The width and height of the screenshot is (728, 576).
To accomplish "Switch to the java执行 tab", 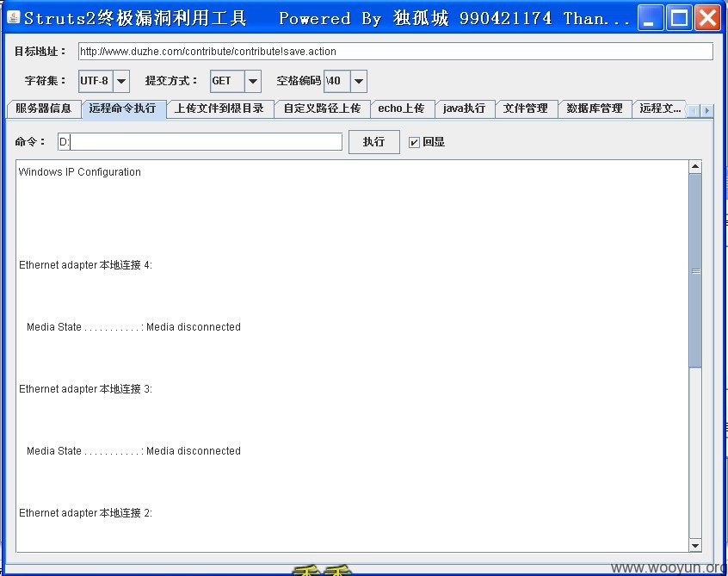I will point(465,108).
